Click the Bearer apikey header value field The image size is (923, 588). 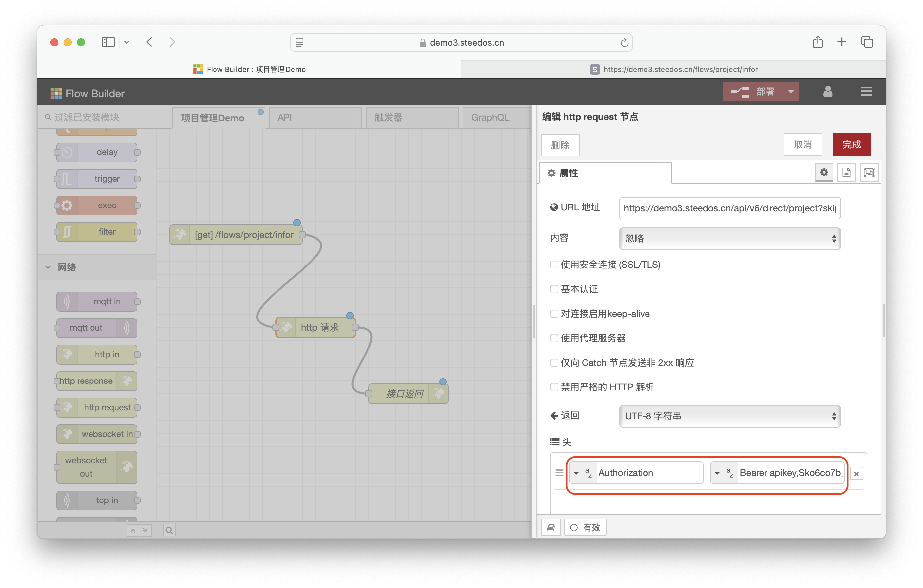791,473
